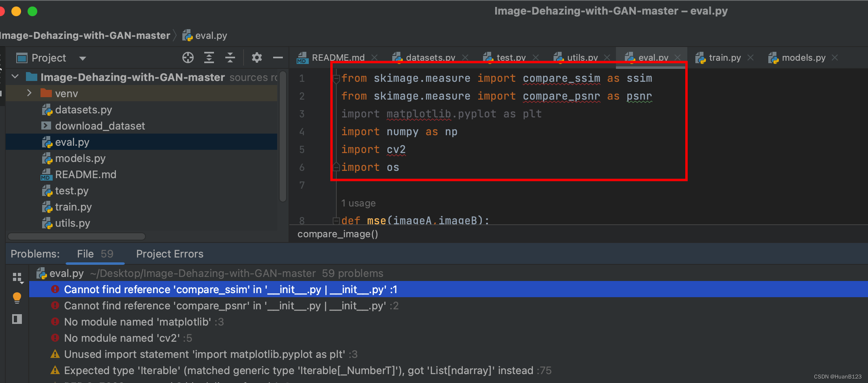Close the train.py tab
Viewport: 868px width, 383px height.
[x=750, y=58]
